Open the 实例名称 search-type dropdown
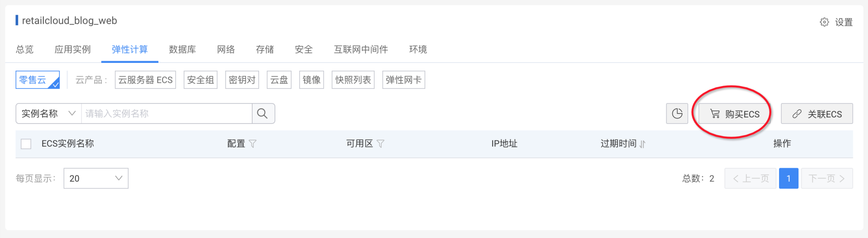The width and height of the screenshot is (868, 238). coord(49,114)
